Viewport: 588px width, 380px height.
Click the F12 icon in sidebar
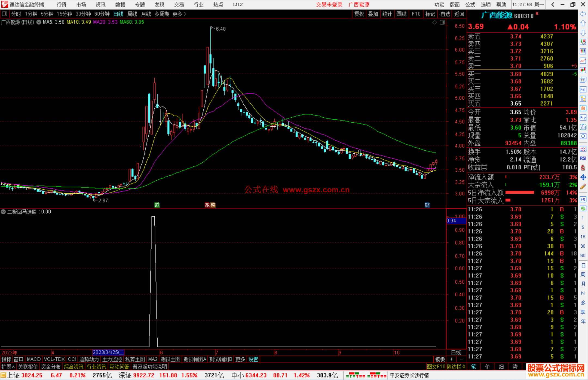click(583, 118)
